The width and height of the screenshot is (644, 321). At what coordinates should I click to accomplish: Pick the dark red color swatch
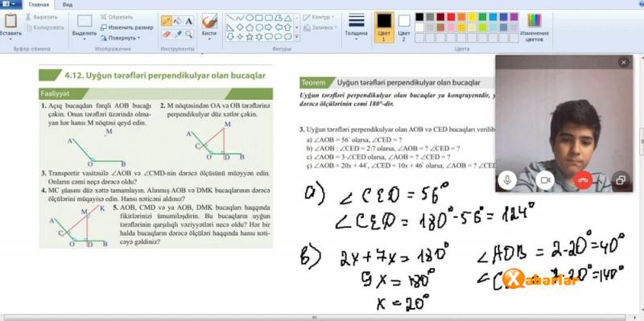440,17
